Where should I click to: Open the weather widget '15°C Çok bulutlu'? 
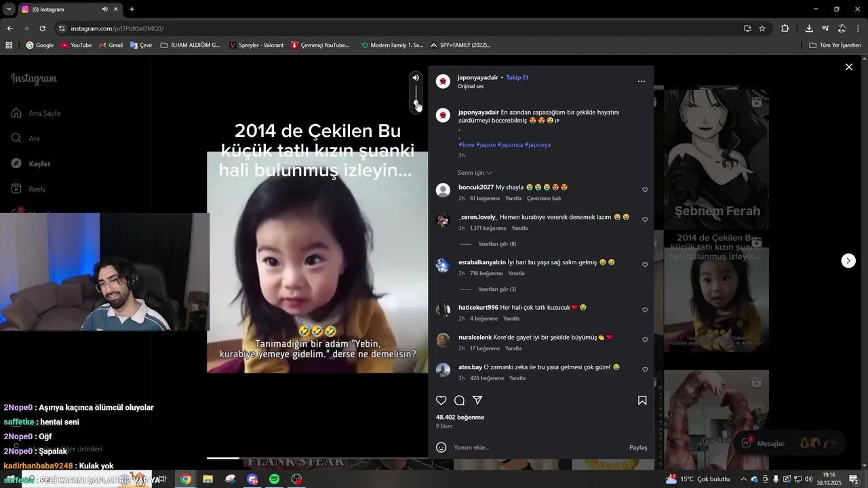coord(698,479)
